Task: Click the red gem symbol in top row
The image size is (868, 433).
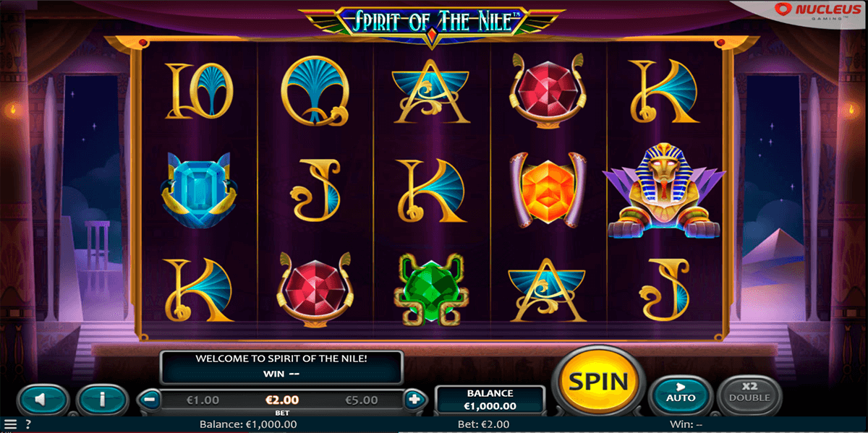Action: point(548,88)
